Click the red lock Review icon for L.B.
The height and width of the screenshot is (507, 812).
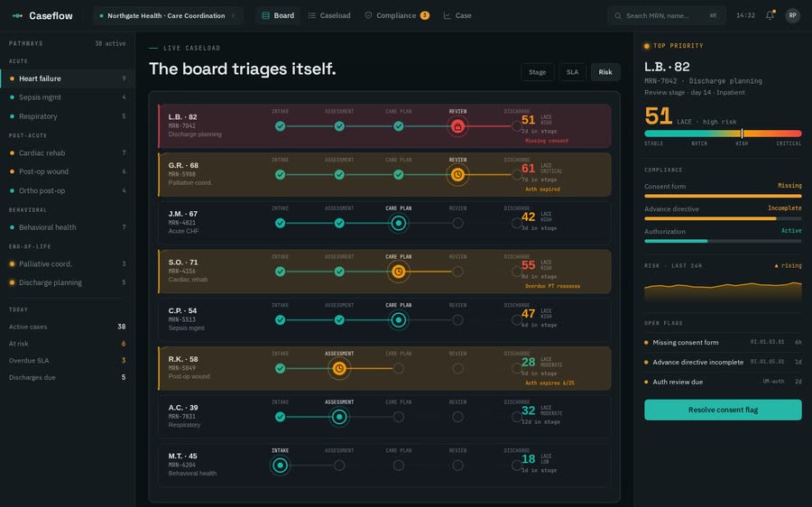coord(457,126)
